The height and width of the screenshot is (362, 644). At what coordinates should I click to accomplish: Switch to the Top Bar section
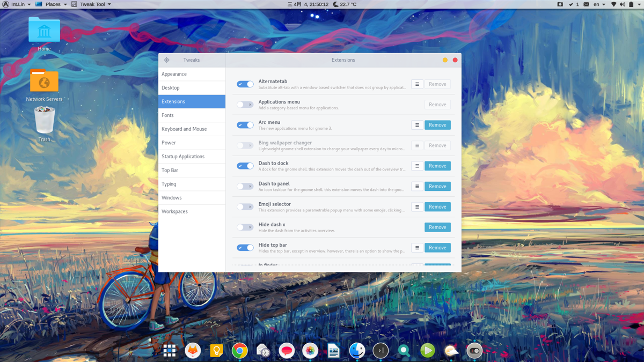pyautogui.click(x=192, y=171)
